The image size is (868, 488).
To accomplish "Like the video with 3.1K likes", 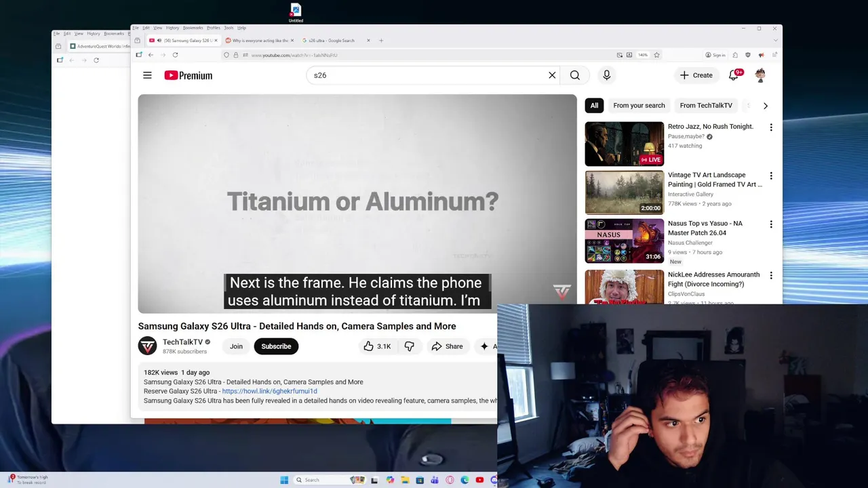I will click(x=377, y=346).
